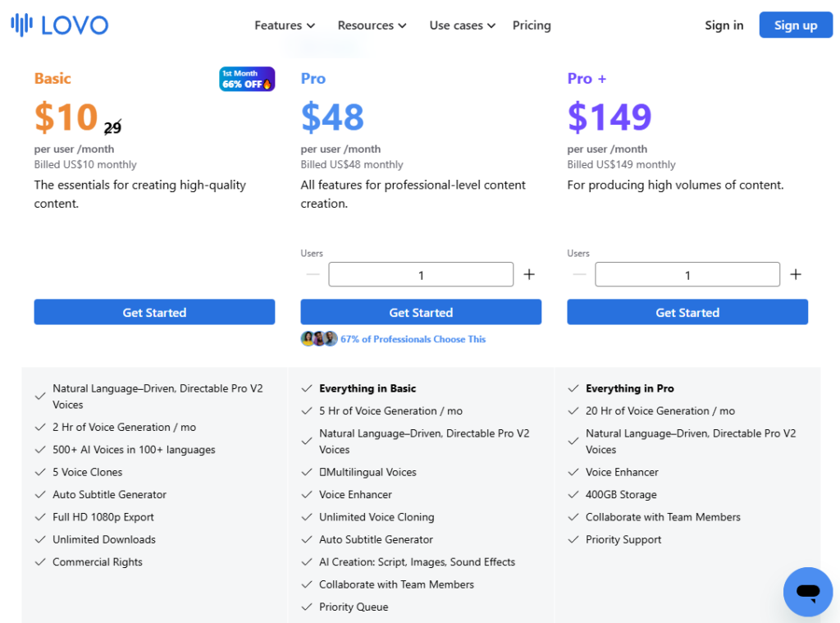Viewport: 840px width, 623px height.
Task: Expand the Resources dropdown menu
Action: tap(372, 25)
